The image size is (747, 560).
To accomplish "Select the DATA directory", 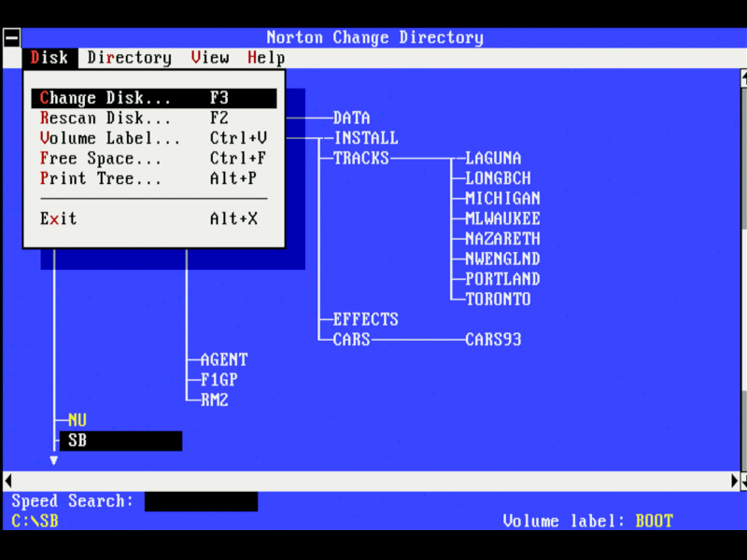I will coord(352,119).
